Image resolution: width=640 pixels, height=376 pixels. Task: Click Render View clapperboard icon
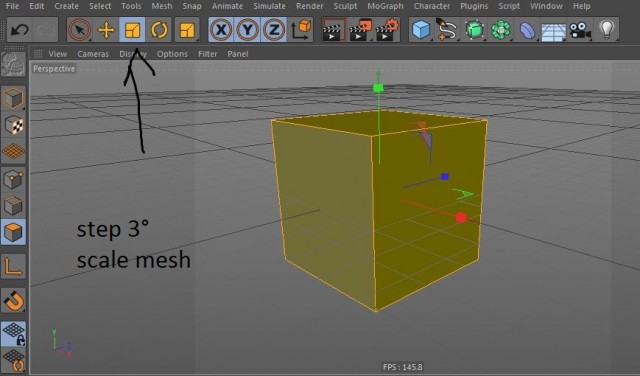pos(334,30)
